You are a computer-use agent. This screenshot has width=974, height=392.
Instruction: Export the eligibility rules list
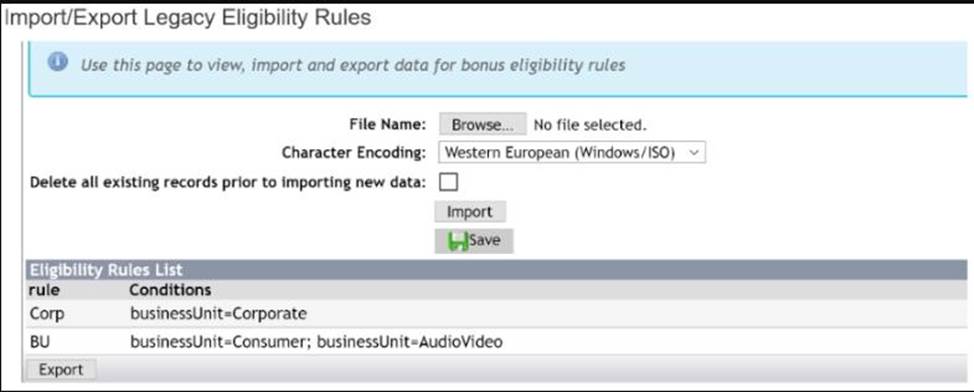coord(60,370)
